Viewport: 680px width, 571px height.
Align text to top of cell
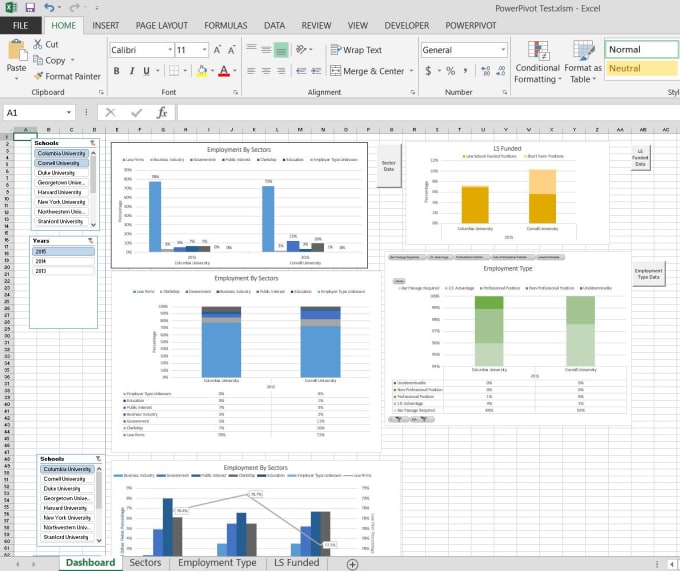252,49
